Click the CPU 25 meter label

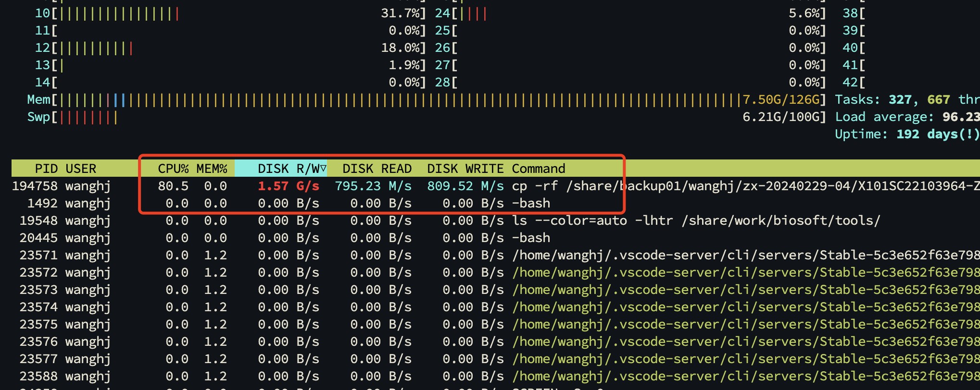(x=442, y=30)
